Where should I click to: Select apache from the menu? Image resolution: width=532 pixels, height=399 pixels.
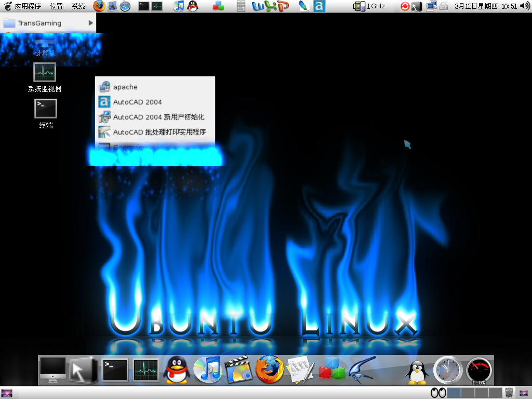(x=155, y=87)
